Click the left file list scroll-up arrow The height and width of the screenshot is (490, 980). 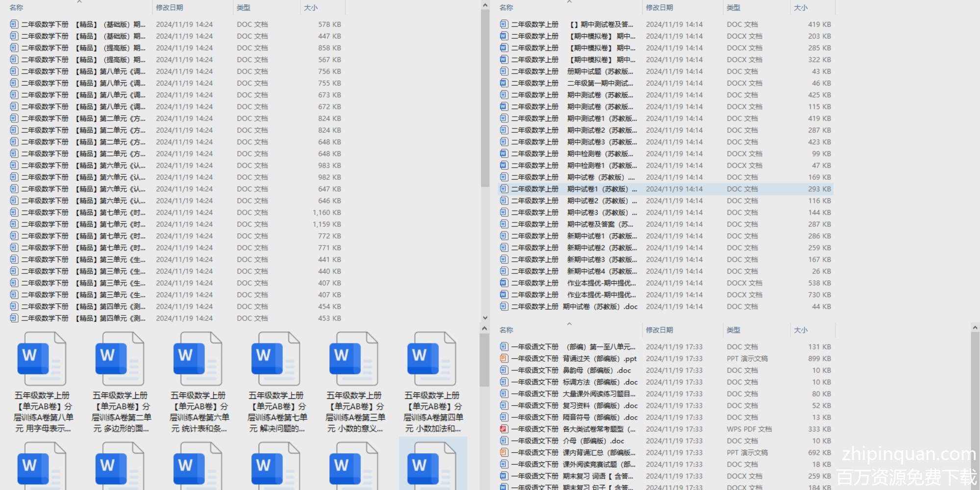(485, 5)
